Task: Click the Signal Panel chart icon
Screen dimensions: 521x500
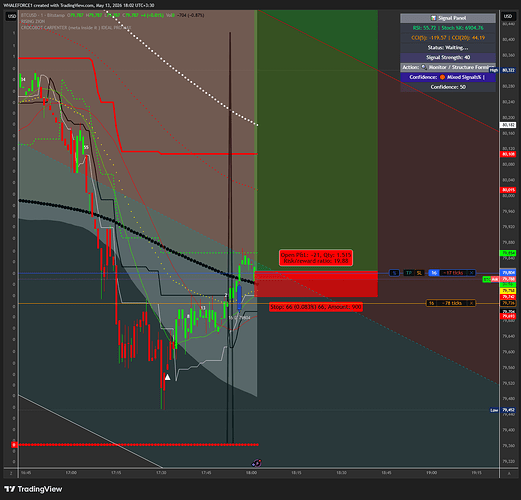Action: click(x=433, y=18)
